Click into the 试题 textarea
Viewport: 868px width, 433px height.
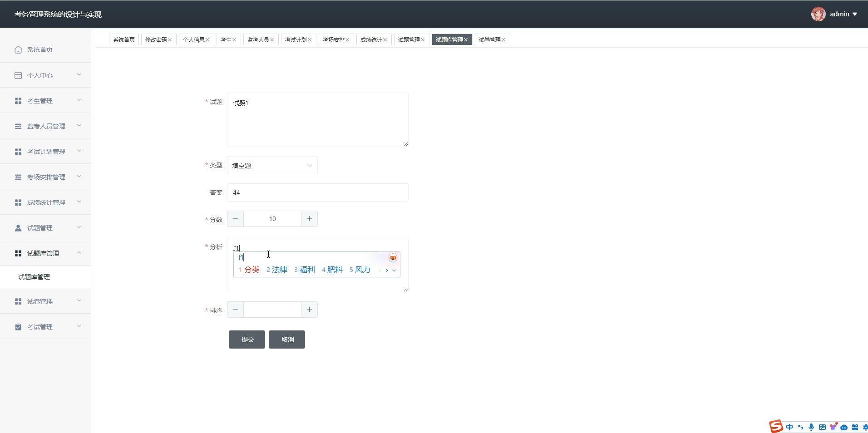coord(318,120)
